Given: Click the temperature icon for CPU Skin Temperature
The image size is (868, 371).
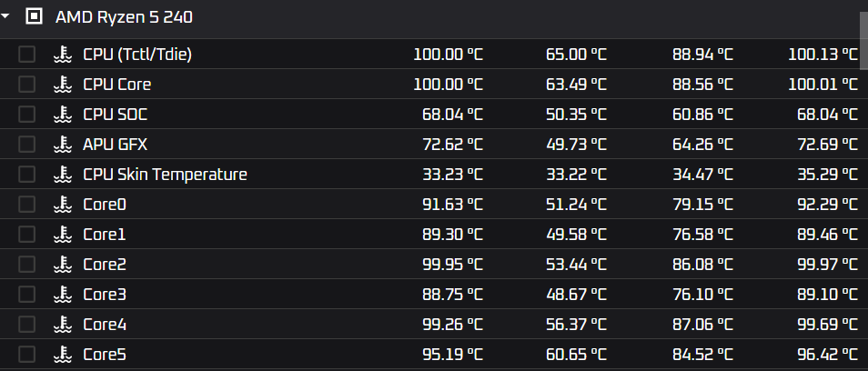Looking at the screenshot, I should pyautogui.click(x=63, y=175).
